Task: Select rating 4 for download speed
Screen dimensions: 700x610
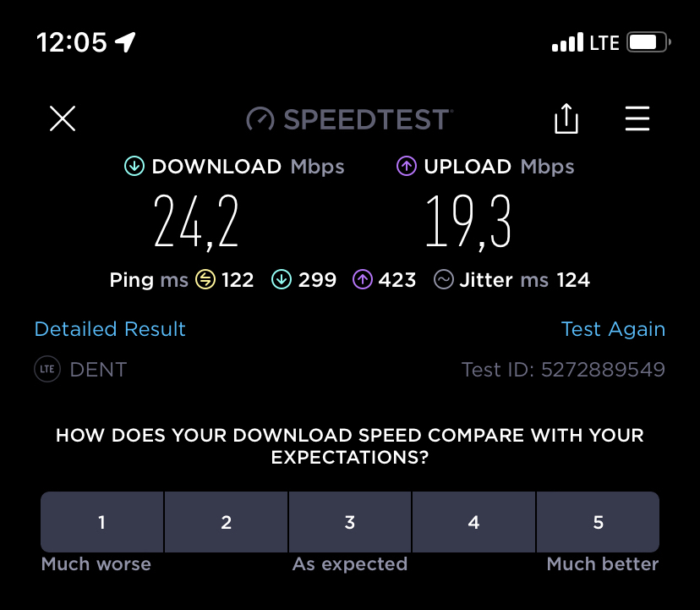Action: 473,522
